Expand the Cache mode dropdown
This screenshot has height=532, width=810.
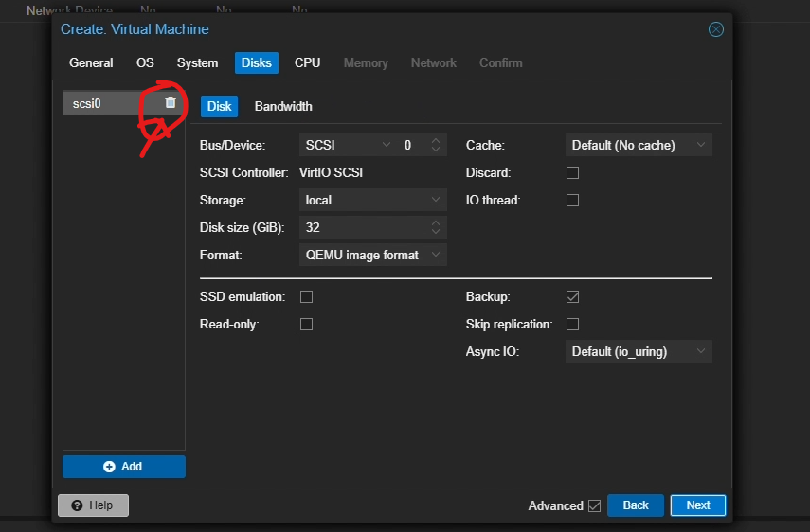(639, 146)
